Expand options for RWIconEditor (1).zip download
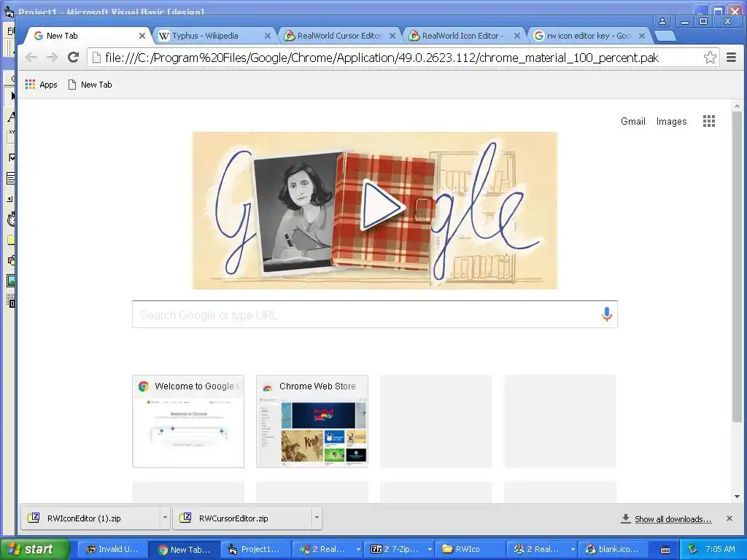Image resolution: width=747 pixels, height=560 pixels. (165, 518)
